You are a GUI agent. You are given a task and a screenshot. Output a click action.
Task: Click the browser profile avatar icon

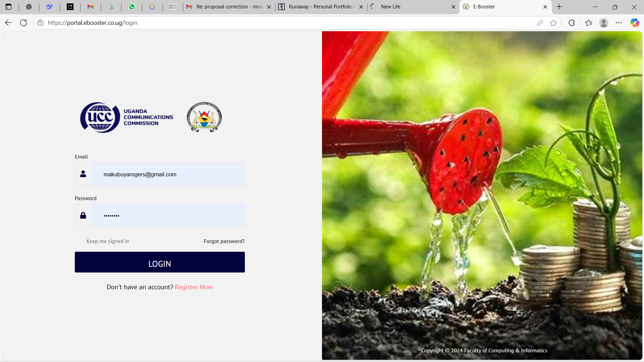604,23
